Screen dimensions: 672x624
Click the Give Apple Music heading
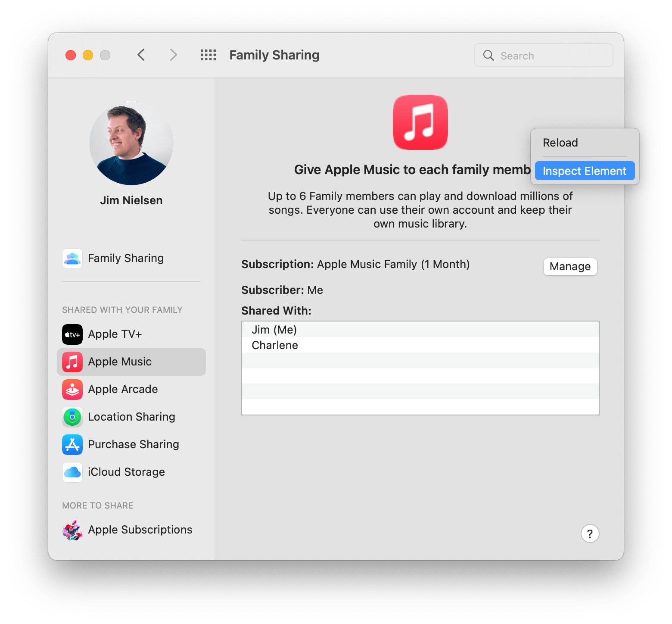[412, 170]
